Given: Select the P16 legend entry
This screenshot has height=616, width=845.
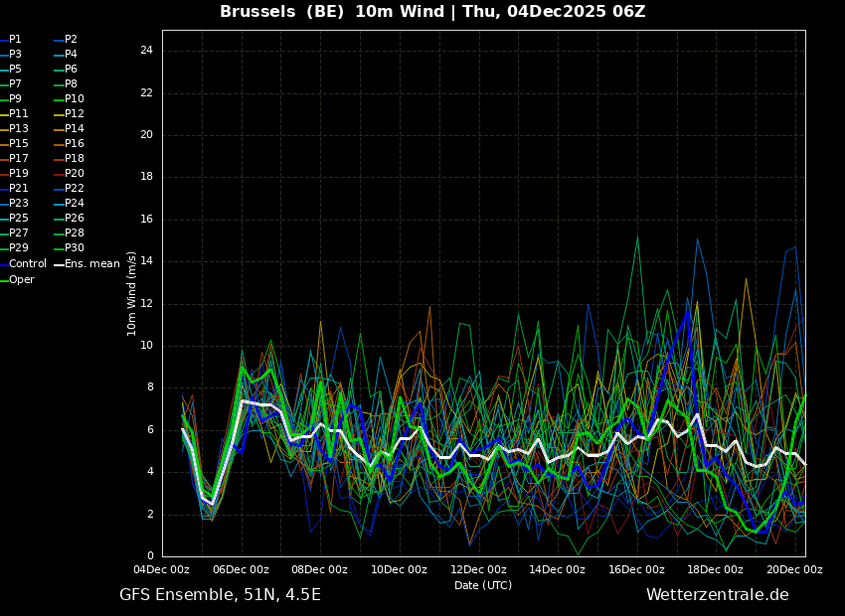Looking at the screenshot, I should tap(74, 144).
